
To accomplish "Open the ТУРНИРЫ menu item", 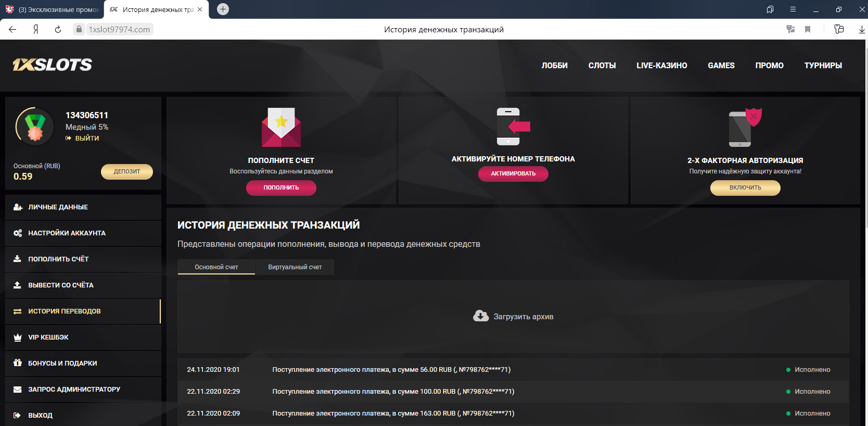I will [823, 66].
